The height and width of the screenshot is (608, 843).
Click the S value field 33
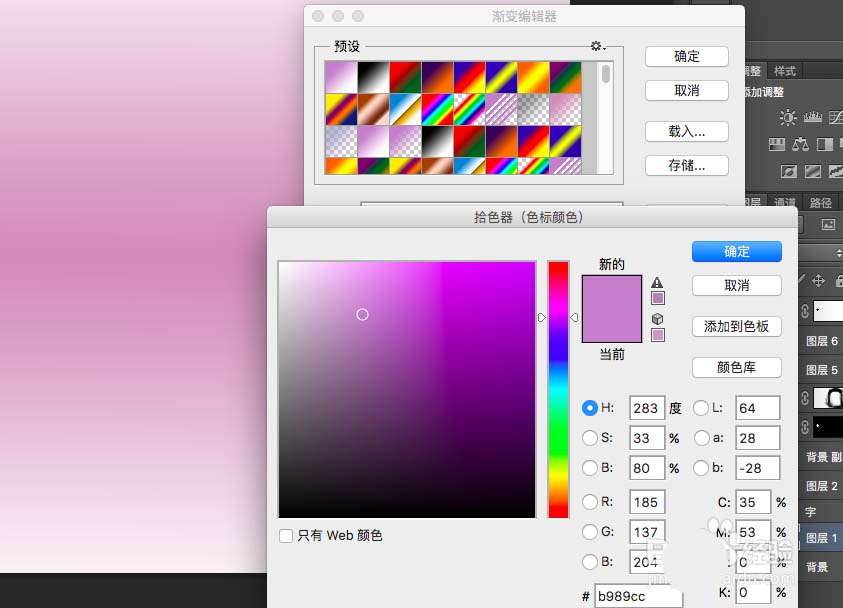tap(647, 438)
